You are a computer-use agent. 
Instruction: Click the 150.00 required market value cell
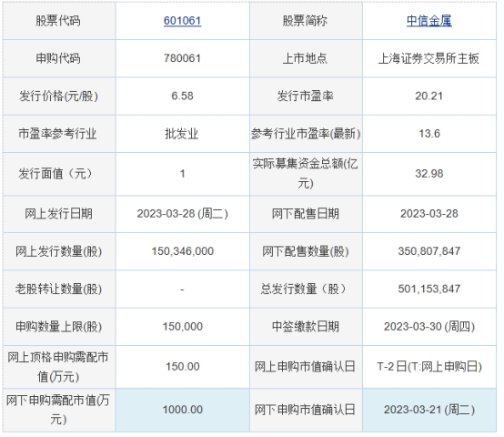pyautogui.click(x=183, y=367)
